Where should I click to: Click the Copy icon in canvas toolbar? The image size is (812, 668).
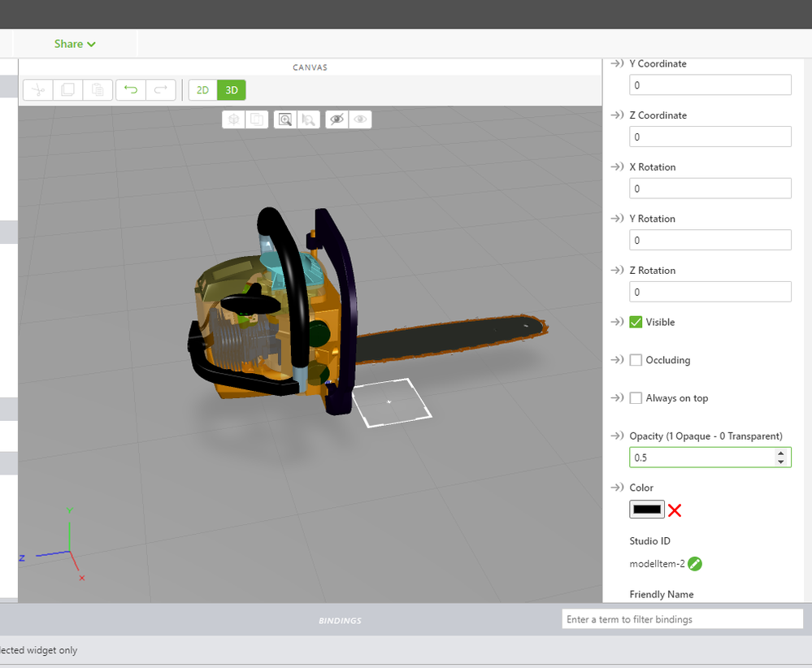point(67,89)
